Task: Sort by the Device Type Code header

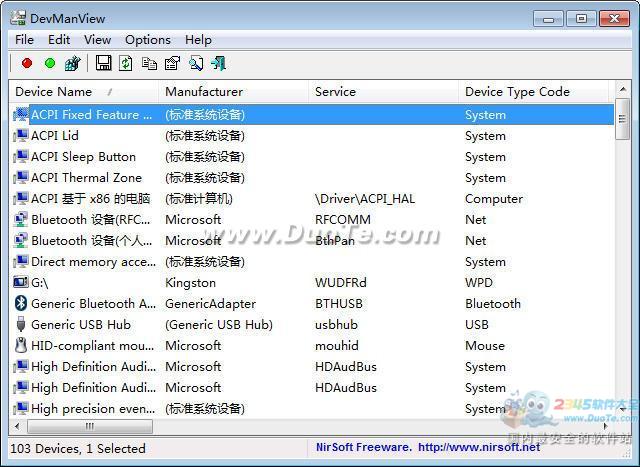Action: pos(533,91)
